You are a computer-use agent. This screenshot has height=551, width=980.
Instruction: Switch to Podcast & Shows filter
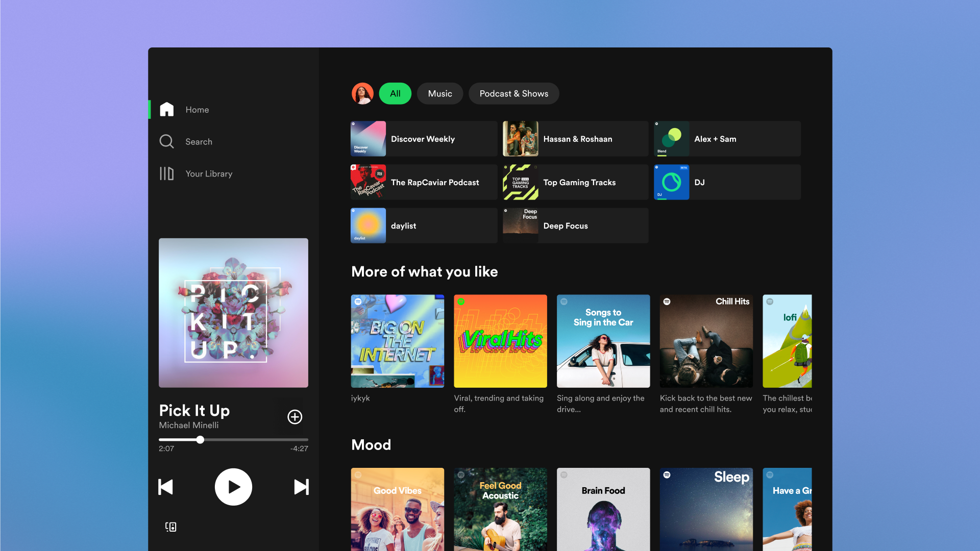pos(513,93)
